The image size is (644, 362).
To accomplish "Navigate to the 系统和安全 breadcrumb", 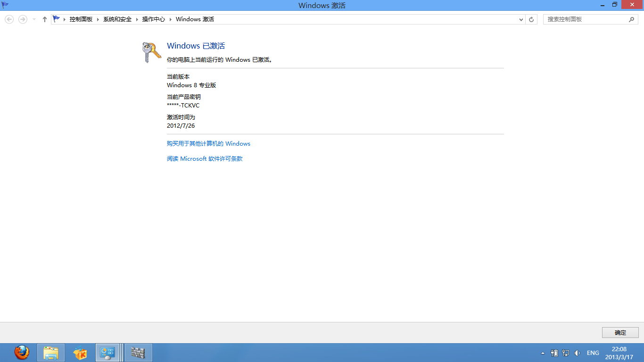I will 117,19.
